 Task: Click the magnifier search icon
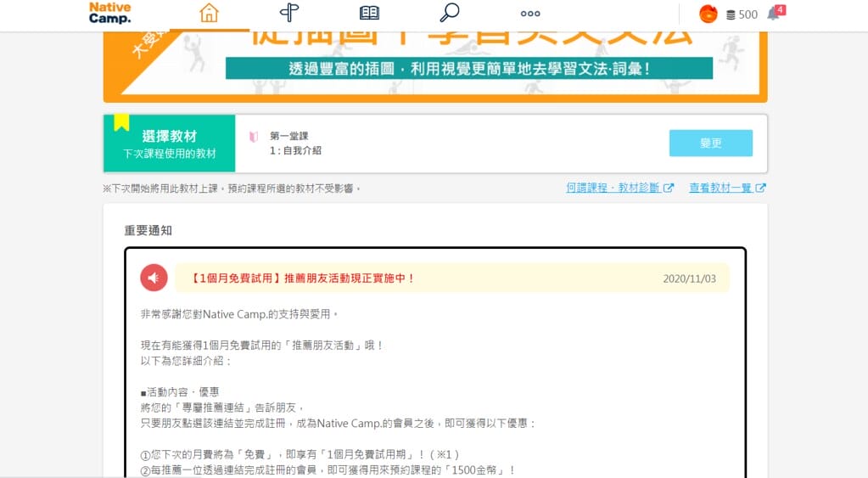450,13
